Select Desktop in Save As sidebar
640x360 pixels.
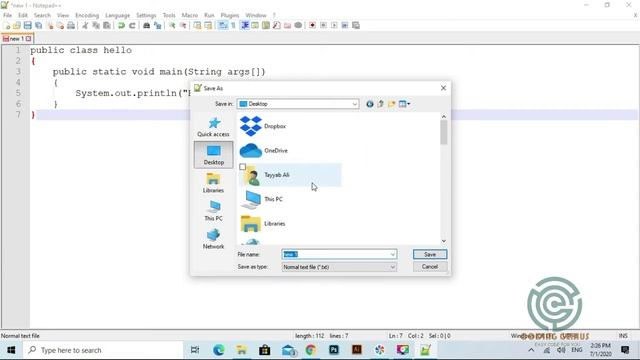click(213, 155)
